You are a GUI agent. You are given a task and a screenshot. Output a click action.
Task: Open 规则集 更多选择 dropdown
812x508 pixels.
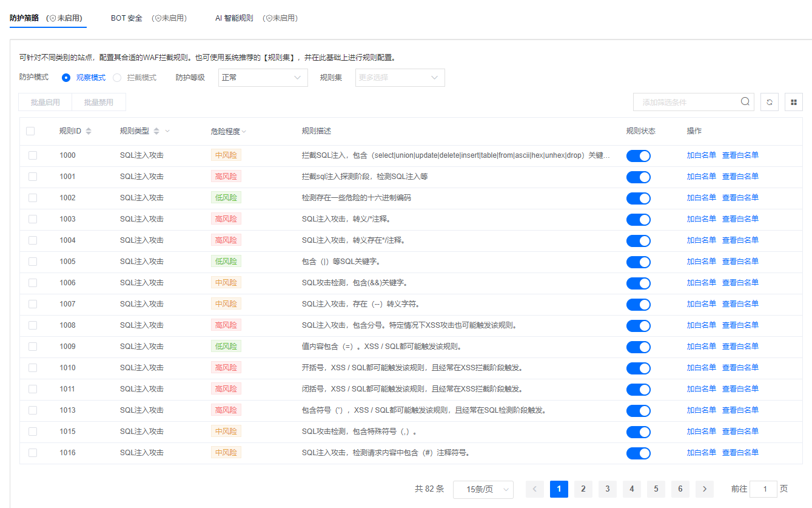click(400, 78)
